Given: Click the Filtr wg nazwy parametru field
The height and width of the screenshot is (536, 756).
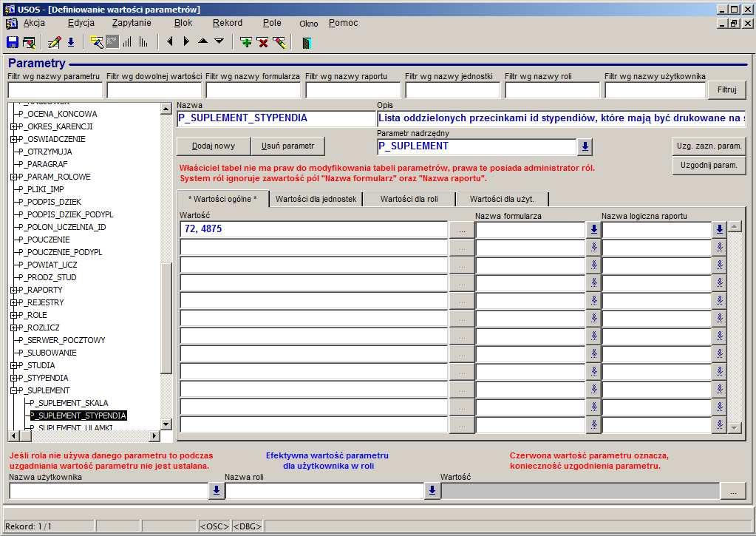Looking at the screenshot, I should [55, 90].
